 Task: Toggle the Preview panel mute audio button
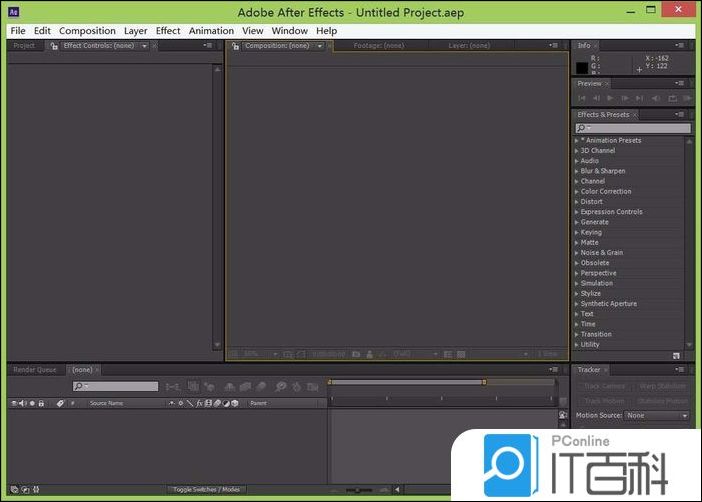coord(656,98)
